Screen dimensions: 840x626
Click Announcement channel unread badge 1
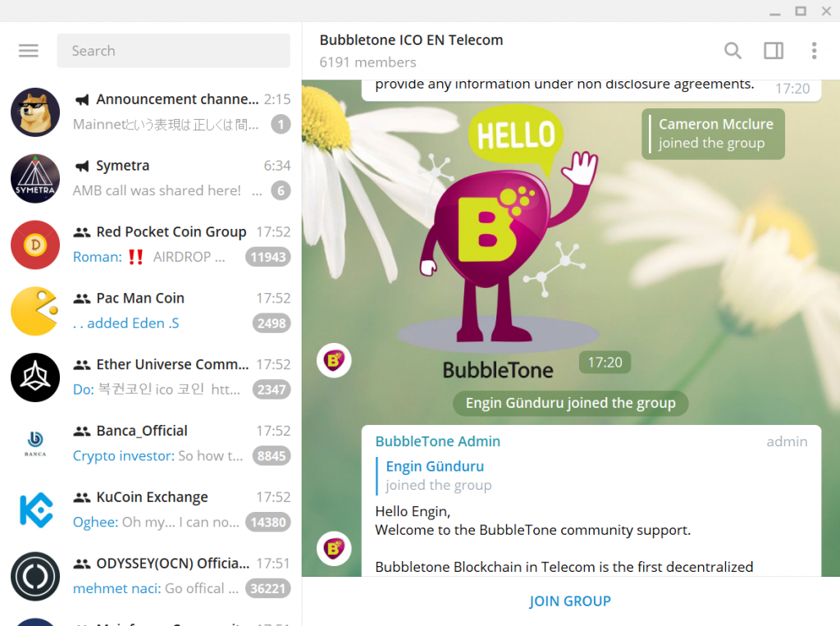tap(281, 125)
